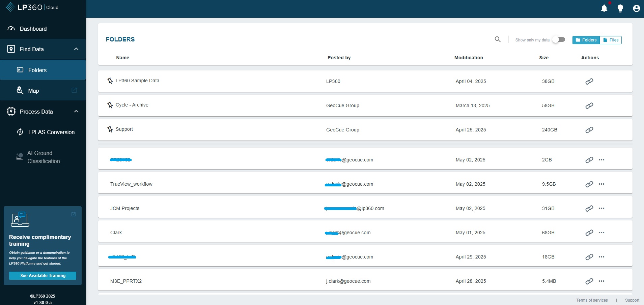Copy link for the 2GB folder row
The width and height of the screenshot is (644, 305).
(x=589, y=160)
